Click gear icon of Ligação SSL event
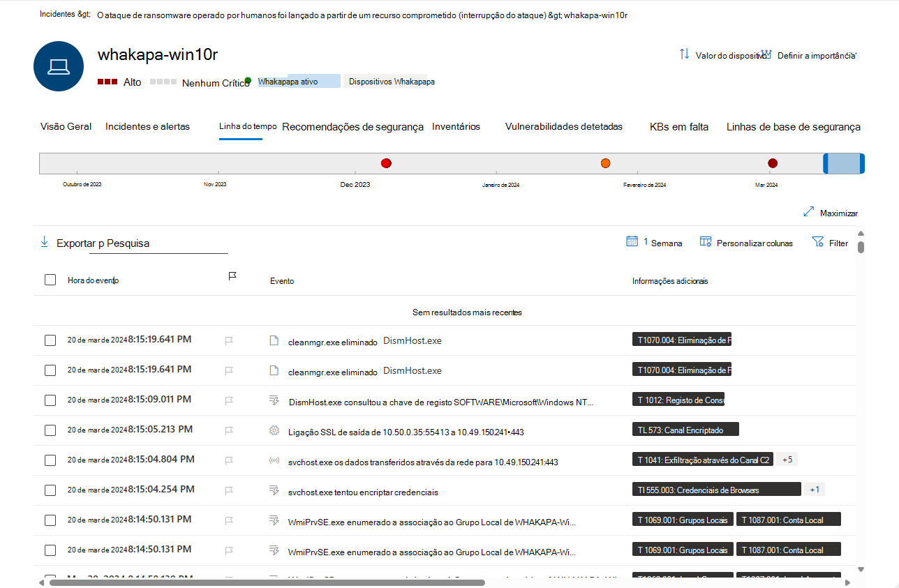The width and height of the screenshot is (899, 588). 274,430
